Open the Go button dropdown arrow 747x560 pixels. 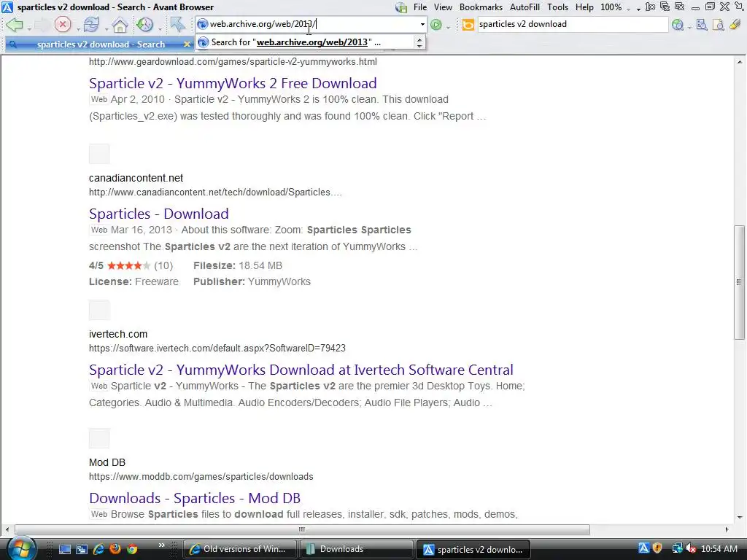coord(449,28)
